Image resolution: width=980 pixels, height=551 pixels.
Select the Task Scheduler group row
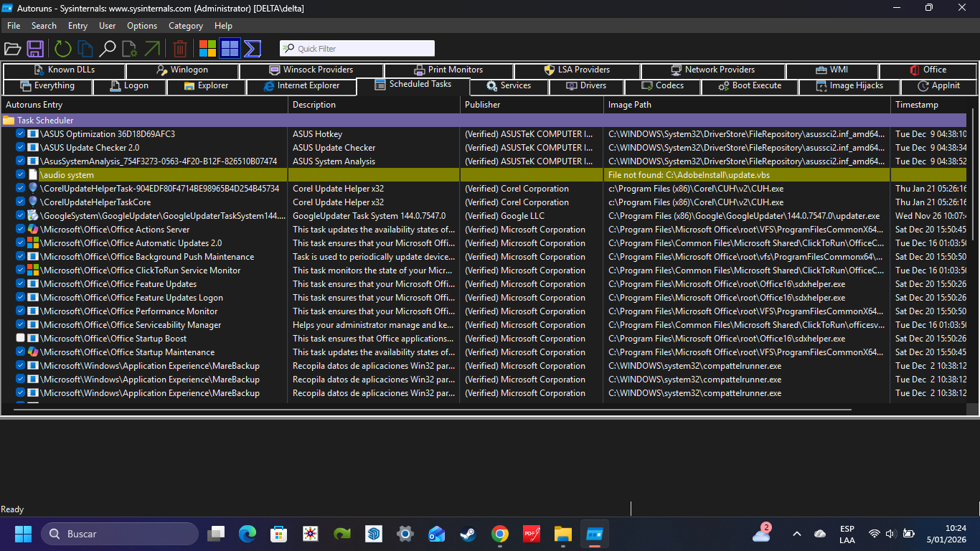484,121
